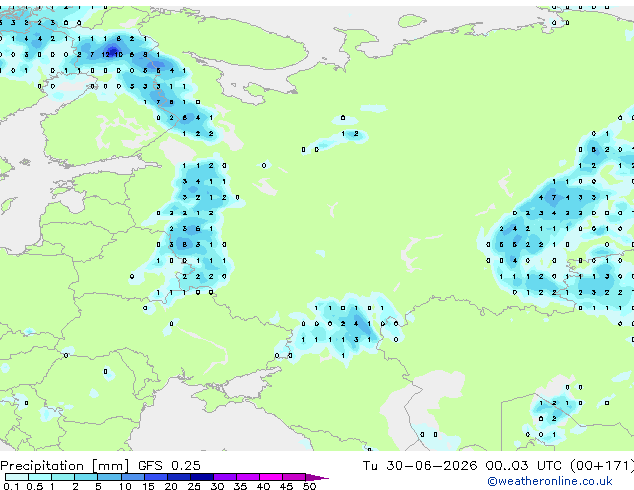Click the 20–25 mm legend color swatch
Image resolution: width=634 pixels, height=490 pixels.
click(179, 477)
